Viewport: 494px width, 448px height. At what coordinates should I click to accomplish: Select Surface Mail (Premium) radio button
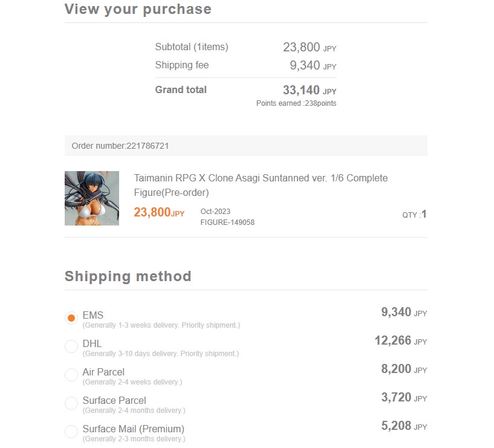(71, 432)
